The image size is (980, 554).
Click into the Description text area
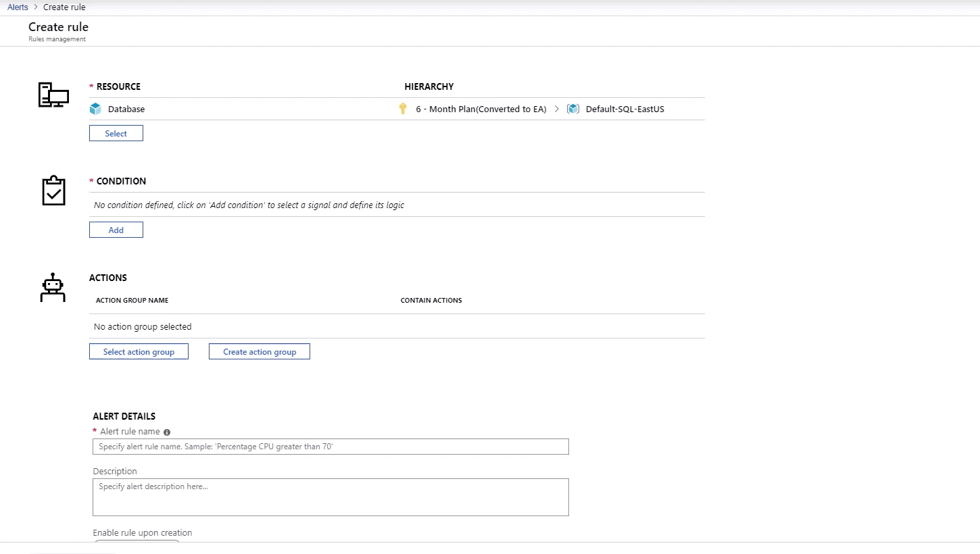(x=330, y=497)
